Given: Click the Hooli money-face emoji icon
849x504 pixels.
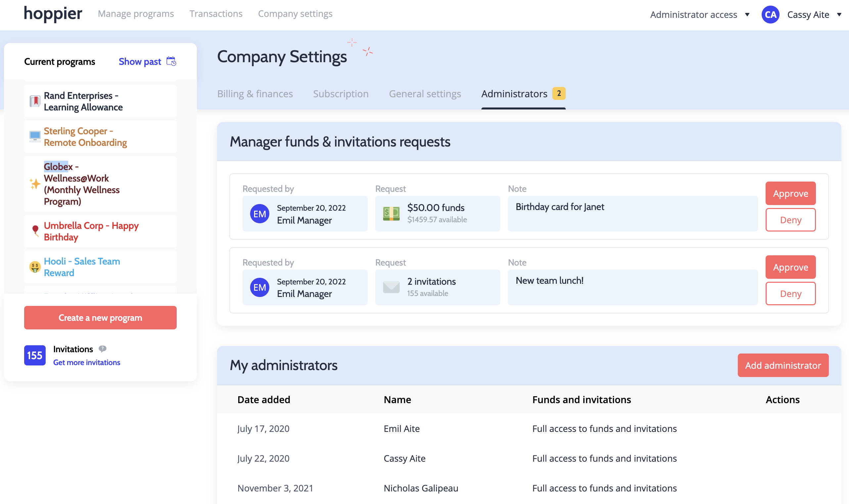Looking at the screenshot, I should coord(35,267).
